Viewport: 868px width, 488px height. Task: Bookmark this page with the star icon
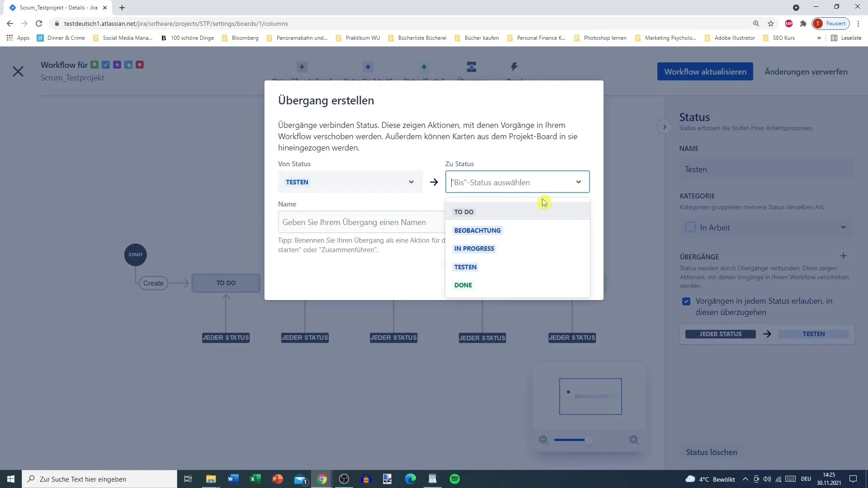pyautogui.click(x=771, y=23)
